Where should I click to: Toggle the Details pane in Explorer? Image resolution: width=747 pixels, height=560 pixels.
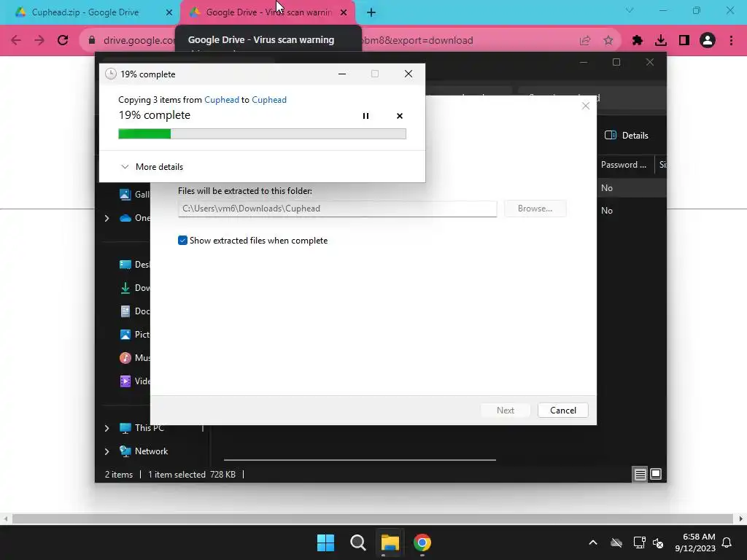pyautogui.click(x=626, y=135)
